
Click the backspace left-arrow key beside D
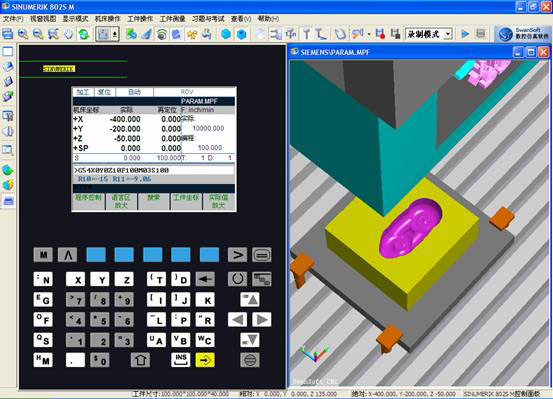tap(205, 279)
